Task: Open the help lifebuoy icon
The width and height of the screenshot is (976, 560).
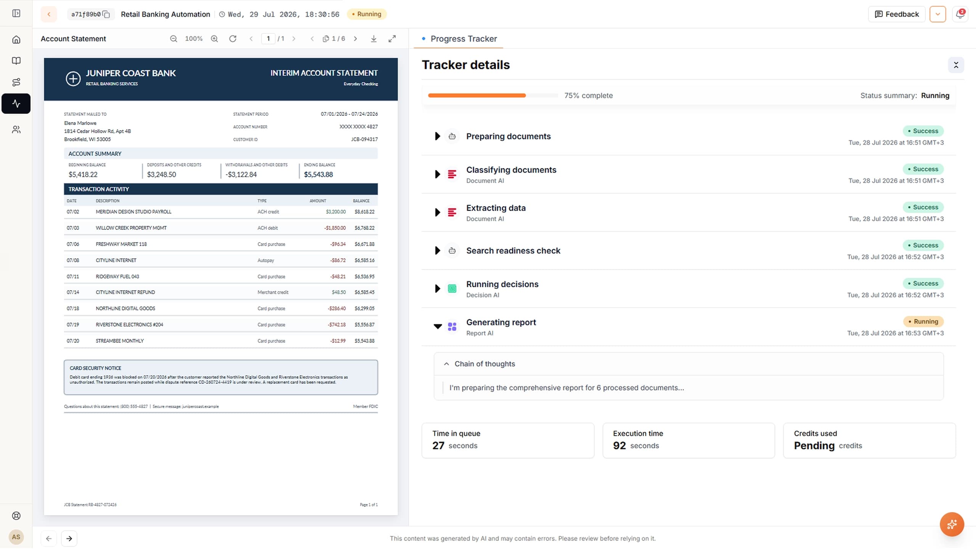Action: (16, 516)
